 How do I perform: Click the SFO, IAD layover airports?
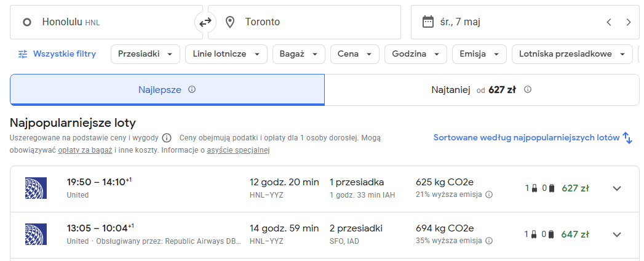pyautogui.click(x=344, y=241)
